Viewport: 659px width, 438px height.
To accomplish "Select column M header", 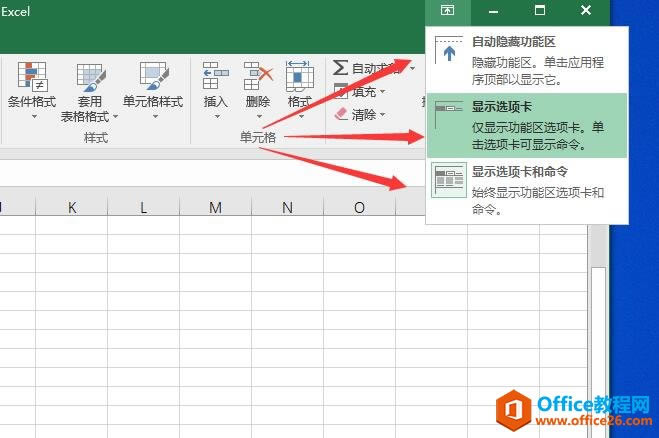I will point(216,207).
